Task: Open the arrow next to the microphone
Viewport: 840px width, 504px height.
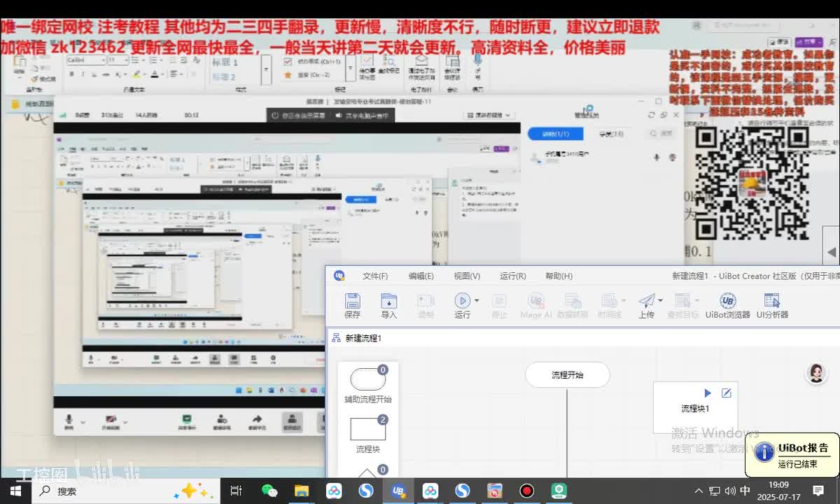Action: [x=83, y=422]
